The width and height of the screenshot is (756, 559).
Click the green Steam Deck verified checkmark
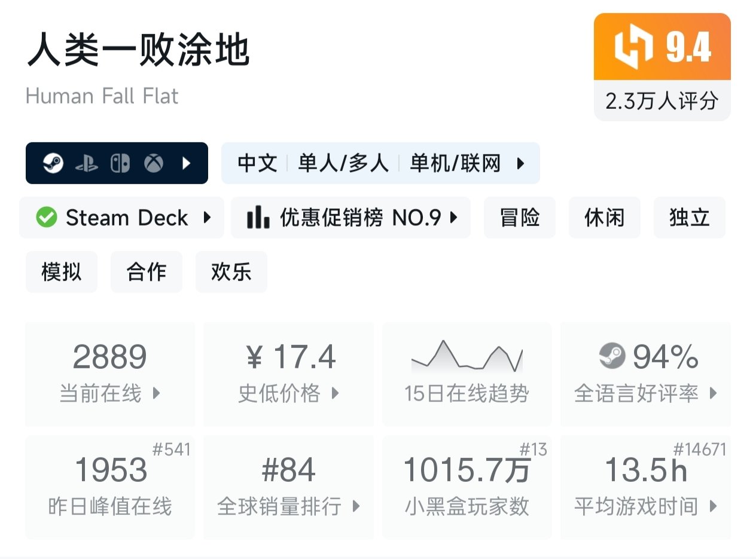pyautogui.click(x=47, y=218)
